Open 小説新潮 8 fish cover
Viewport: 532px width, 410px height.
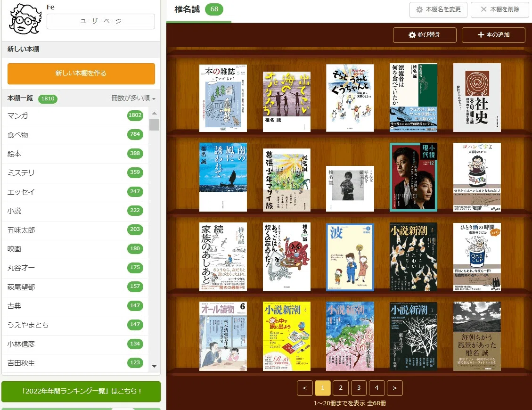(414, 257)
